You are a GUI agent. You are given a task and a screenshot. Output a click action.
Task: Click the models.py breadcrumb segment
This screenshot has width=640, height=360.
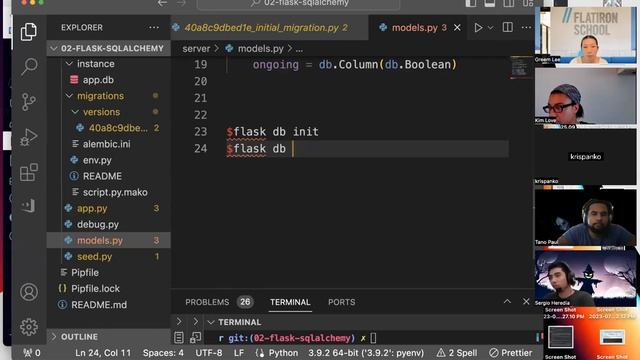click(x=260, y=49)
